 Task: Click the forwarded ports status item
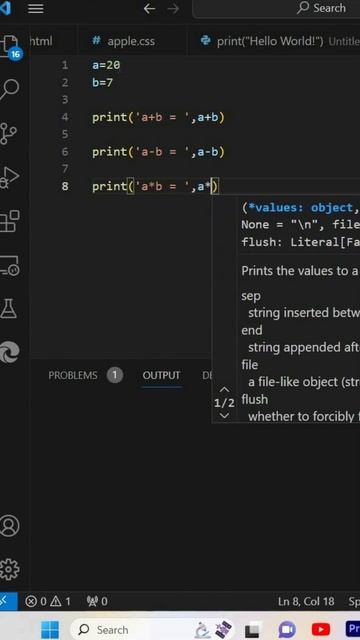tap(97, 601)
